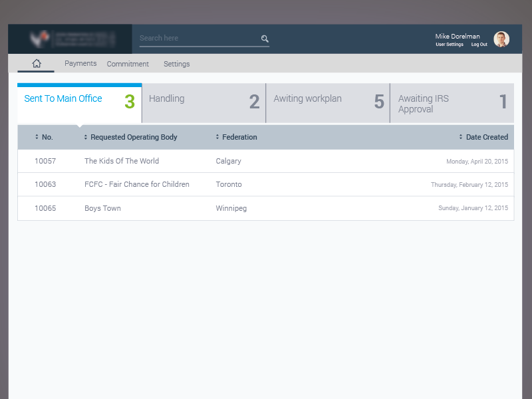532x399 pixels.
Task: Open the Commitment menu
Action: click(x=128, y=64)
